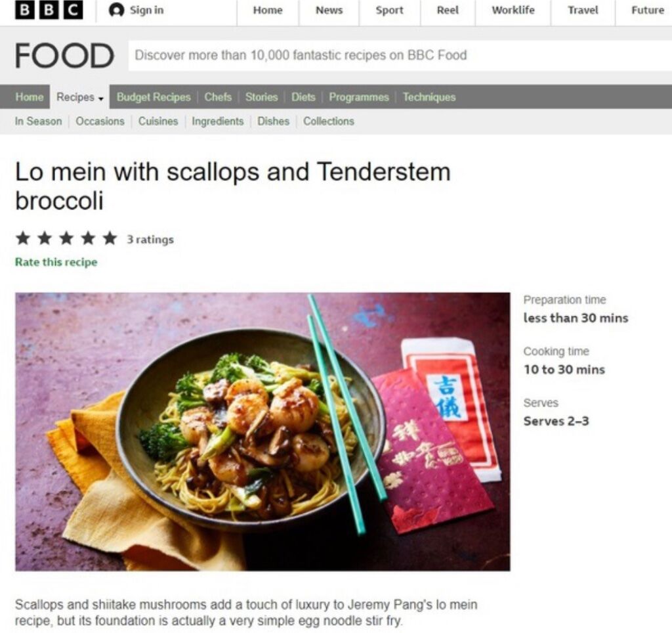Click the second rating star
This screenshot has height=633, width=672.
[x=45, y=238]
